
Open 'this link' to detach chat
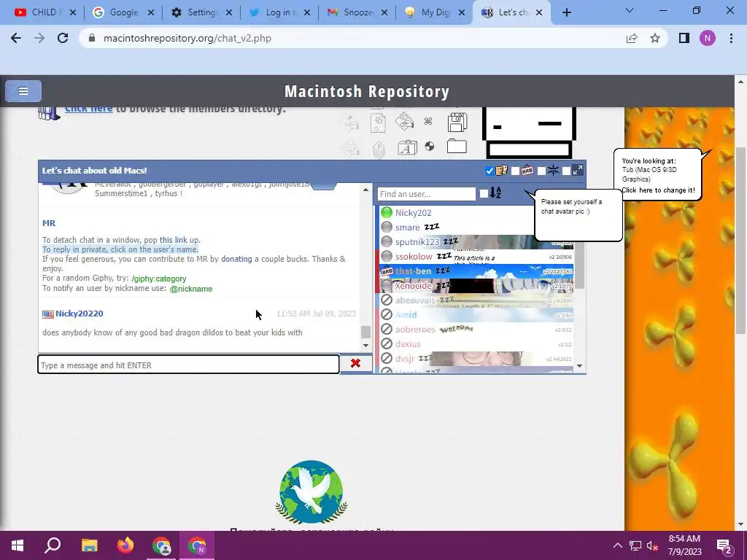click(x=174, y=240)
